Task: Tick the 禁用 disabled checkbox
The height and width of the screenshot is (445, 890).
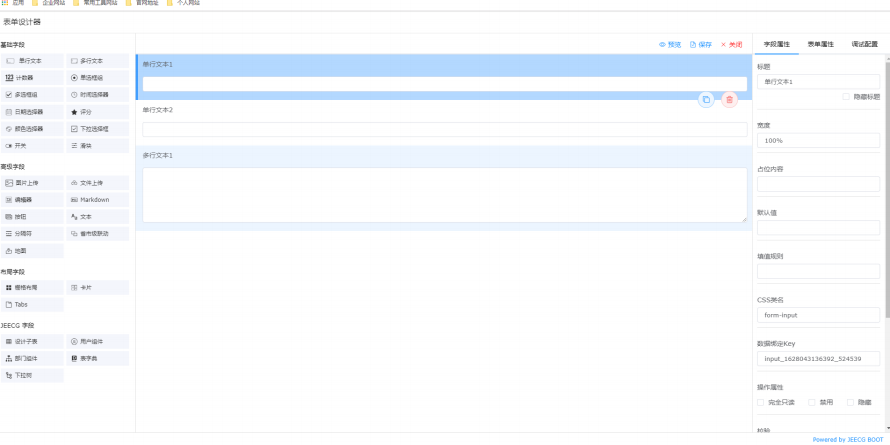Action: (x=813, y=402)
